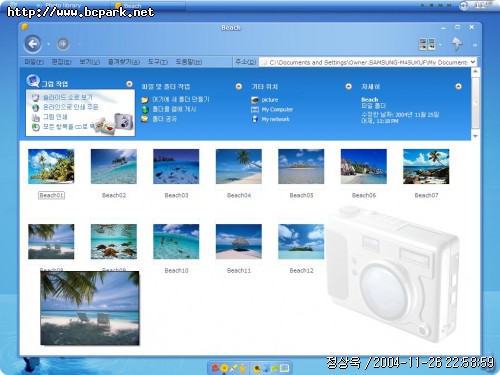Click the Views thumbnails toolbar icon
This screenshot has width=500, height=375.
427,44
